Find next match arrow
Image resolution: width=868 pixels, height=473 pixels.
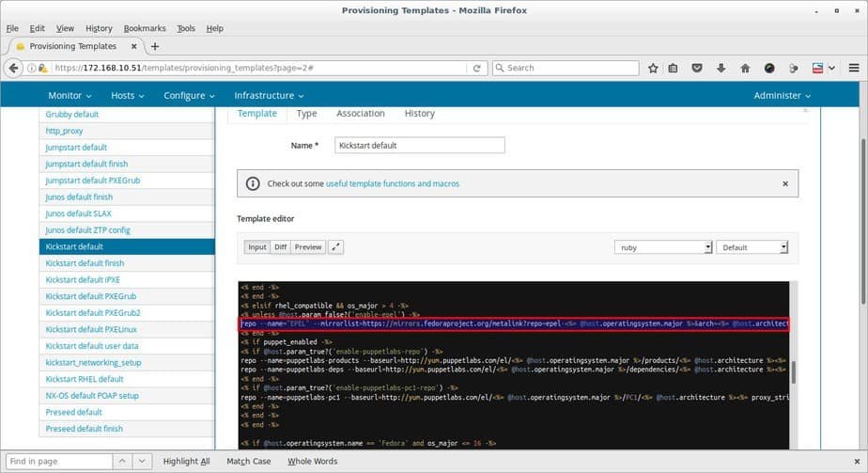142,461
